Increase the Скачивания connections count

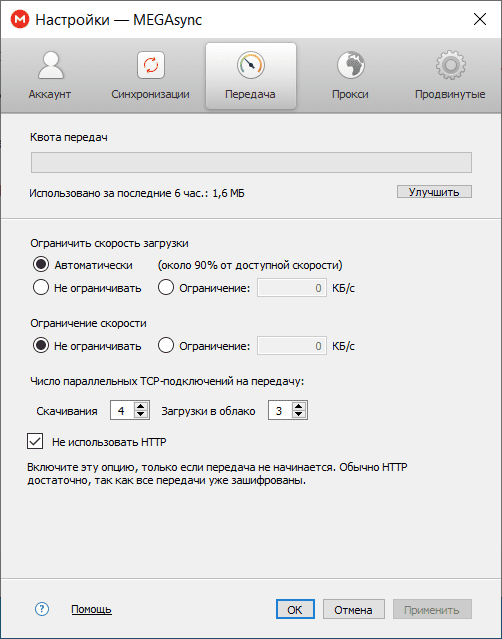coord(141,406)
